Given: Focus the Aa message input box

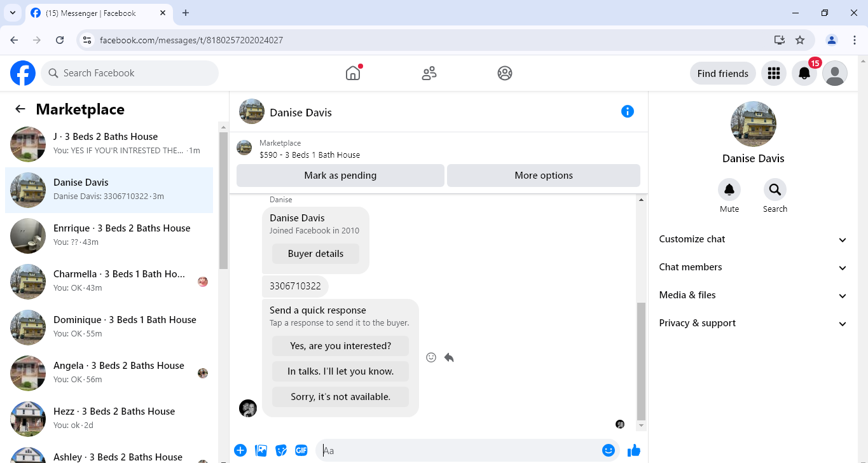Looking at the screenshot, I should click(459, 451).
